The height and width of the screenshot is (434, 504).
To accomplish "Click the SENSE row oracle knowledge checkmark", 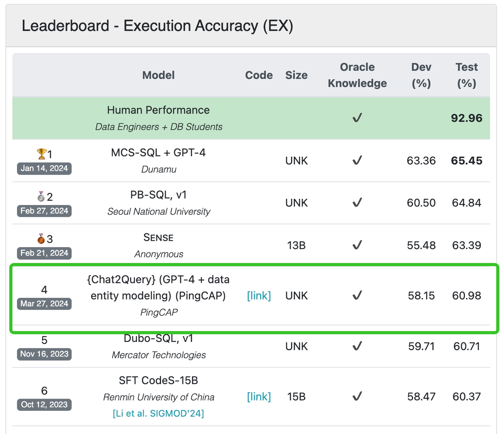I will (357, 245).
